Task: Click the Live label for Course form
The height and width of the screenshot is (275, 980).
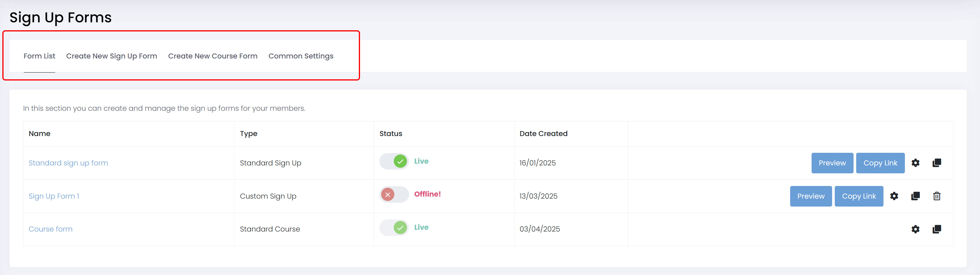Action: click(x=421, y=227)
